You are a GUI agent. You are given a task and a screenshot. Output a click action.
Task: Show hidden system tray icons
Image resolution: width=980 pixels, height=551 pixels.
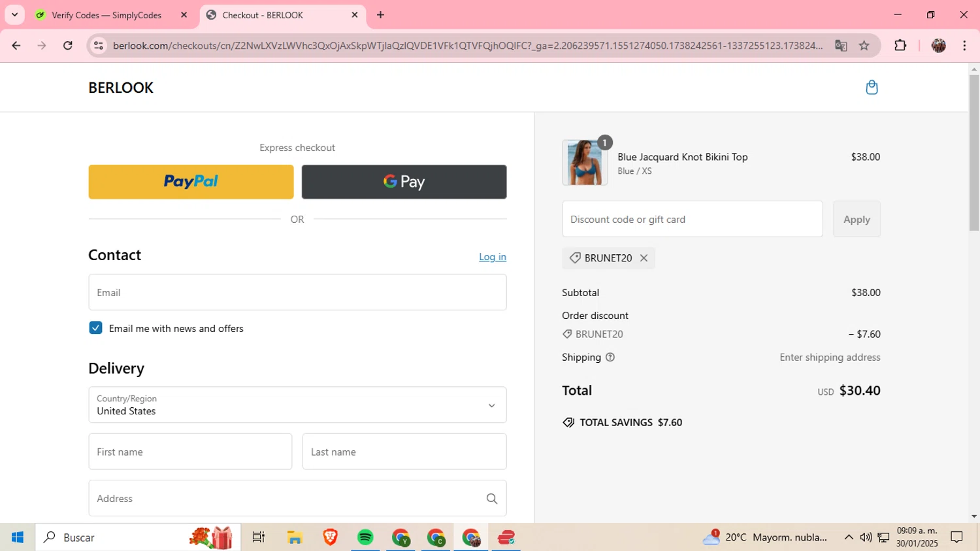coord(849,537)
